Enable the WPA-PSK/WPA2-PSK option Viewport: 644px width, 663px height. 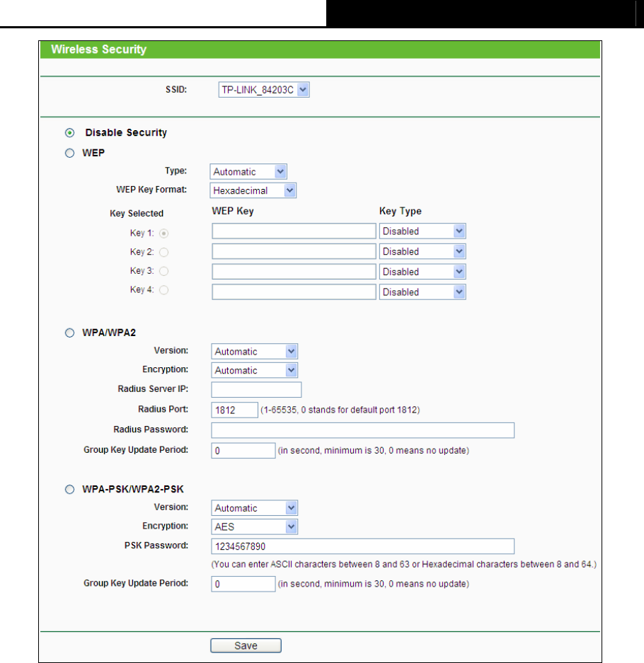(x=70, y=489)
